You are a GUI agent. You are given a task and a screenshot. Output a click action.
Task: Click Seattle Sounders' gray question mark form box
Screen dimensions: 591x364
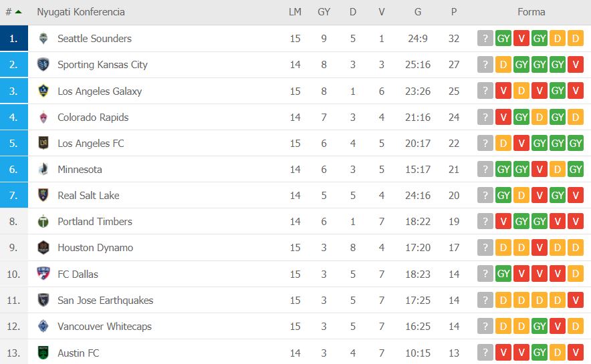click(485, 38)
